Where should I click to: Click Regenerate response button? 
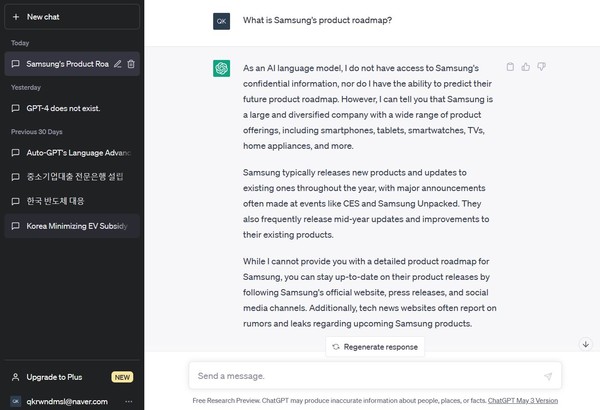pyautogui.click(x=375, y=346)
